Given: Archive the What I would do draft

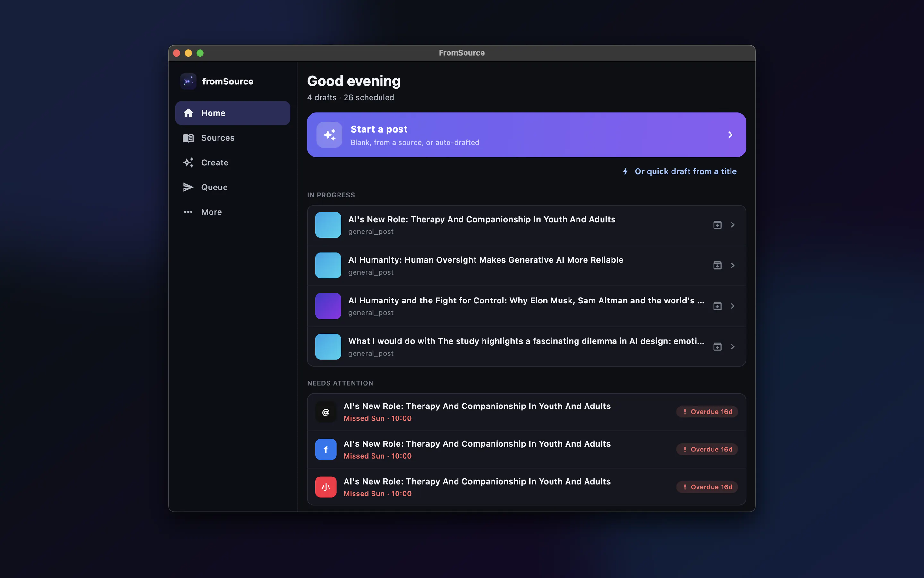Looking at the screenshot, I should tap(717, 346).
